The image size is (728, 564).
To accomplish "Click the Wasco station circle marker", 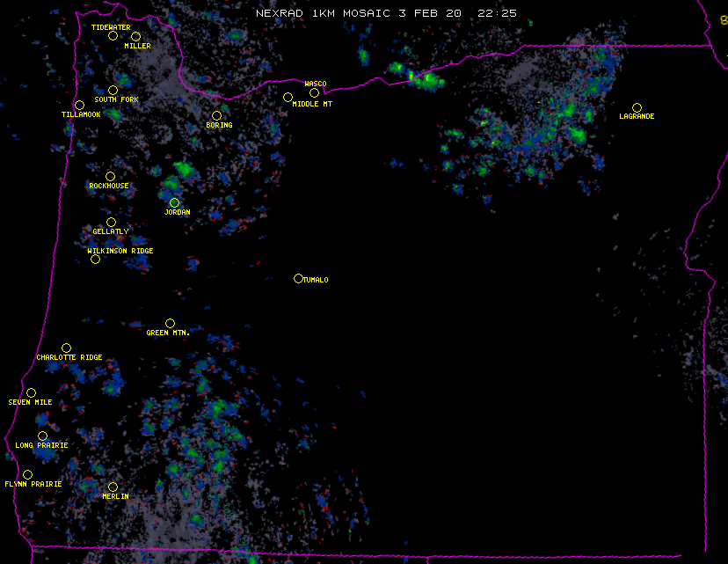I will [314, 93].
